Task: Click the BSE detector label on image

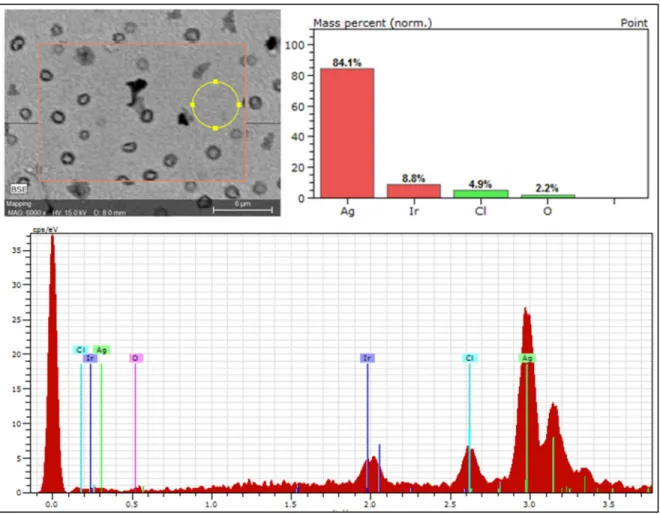Action: pos(19,189)
